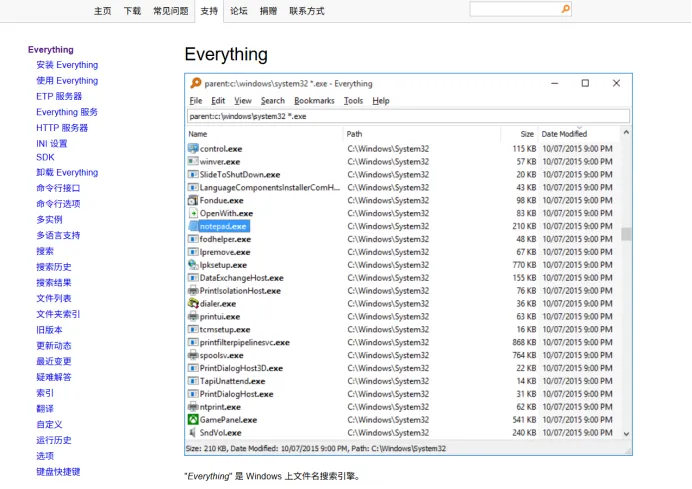Open the Tools menu
Viewport: 692px width, 489px height.
pos(354,101)
